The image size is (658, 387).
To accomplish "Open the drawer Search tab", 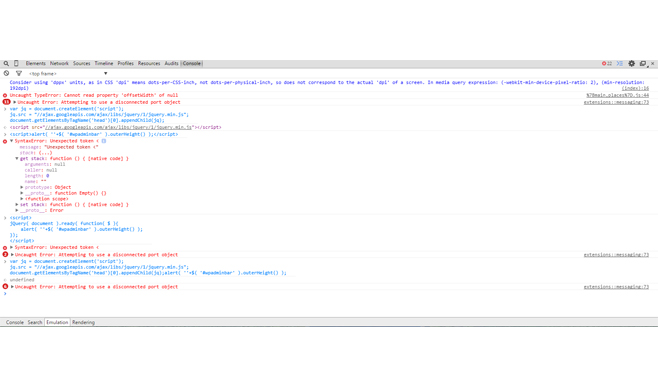I will 35,322.
